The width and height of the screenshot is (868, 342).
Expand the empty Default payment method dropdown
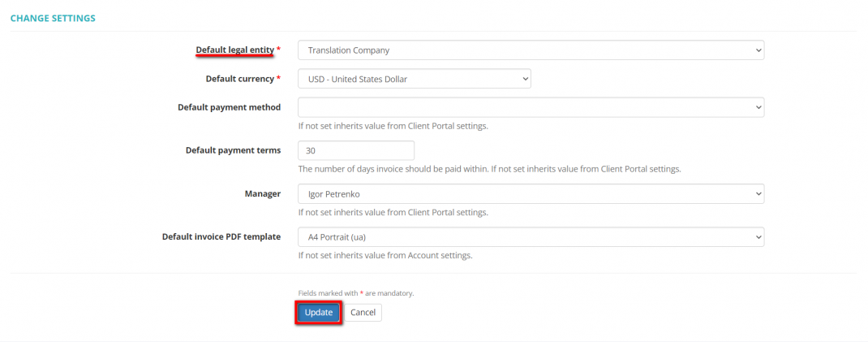[531, 107]
